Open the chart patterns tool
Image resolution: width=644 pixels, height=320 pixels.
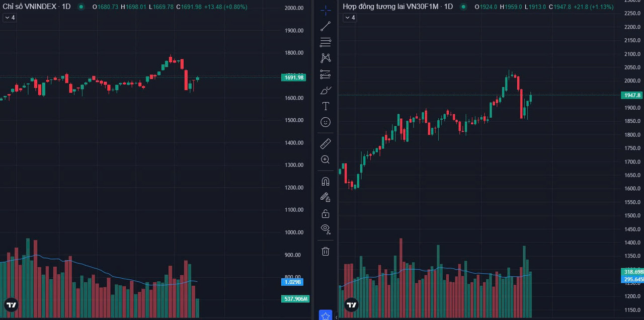[x=326, y=58]
